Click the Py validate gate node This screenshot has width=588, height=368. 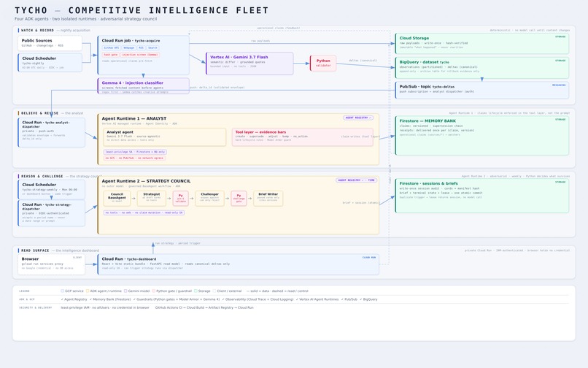pos(180,199)
